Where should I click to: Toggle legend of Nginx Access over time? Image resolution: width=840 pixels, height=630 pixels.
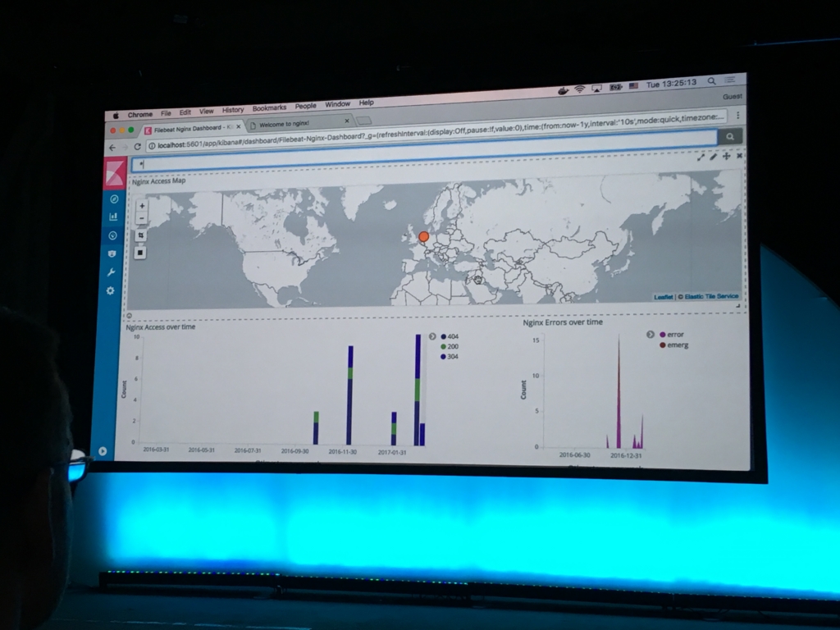tap(432, 336)
